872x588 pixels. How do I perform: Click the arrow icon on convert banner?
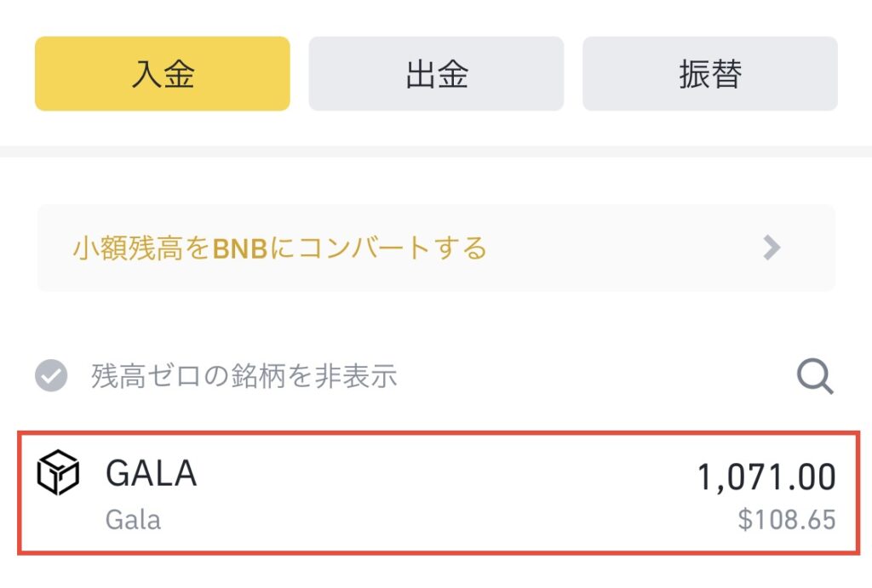pos(772,248)
